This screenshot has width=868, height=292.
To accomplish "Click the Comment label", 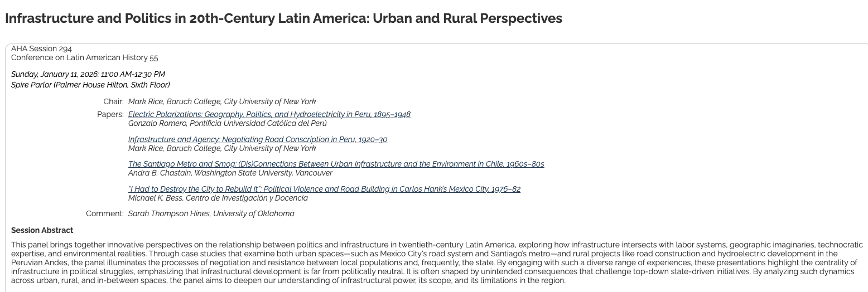I will click(x=104, y=213).
